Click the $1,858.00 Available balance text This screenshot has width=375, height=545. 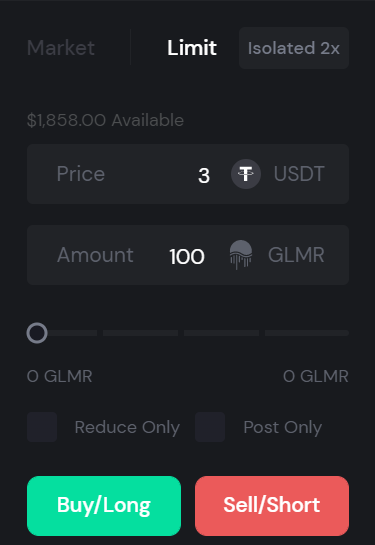pyautogui.click(x=105, y=120)
